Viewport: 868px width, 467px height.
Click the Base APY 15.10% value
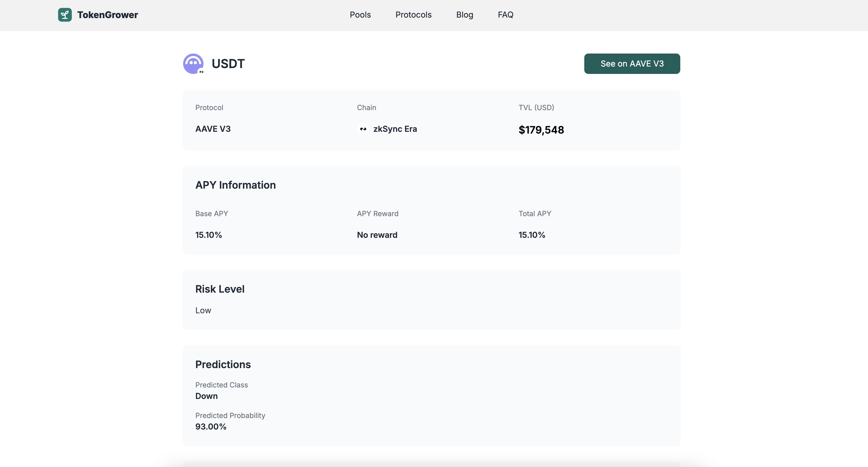point(209,235)
